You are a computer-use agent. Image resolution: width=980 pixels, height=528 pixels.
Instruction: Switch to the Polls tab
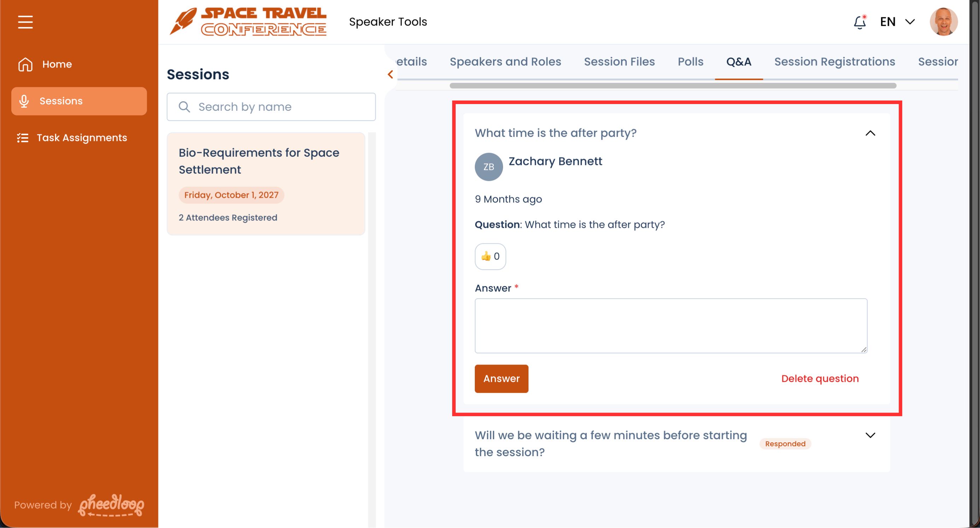690,62
